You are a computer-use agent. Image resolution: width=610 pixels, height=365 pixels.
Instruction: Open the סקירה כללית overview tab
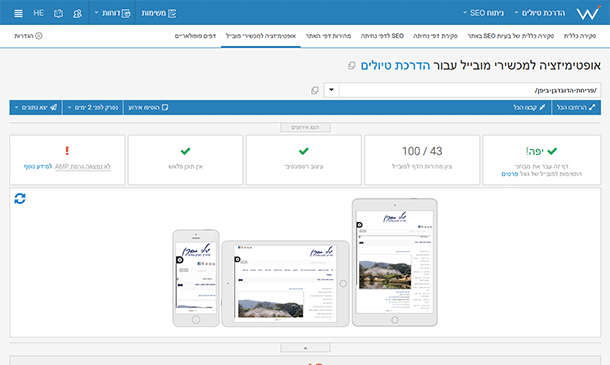pos(580,36)
